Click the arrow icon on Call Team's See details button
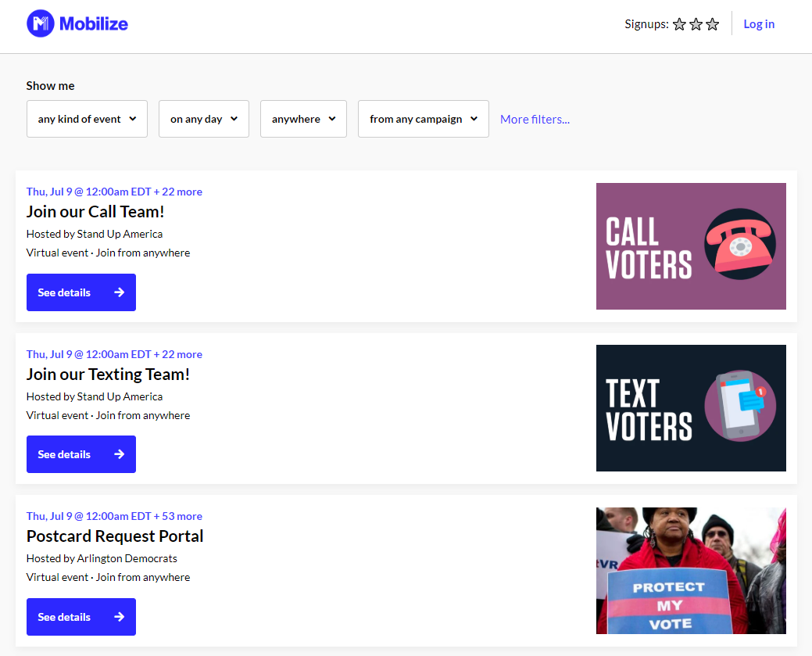Viewport: 812px width, 656px height. tap(119, 292)
